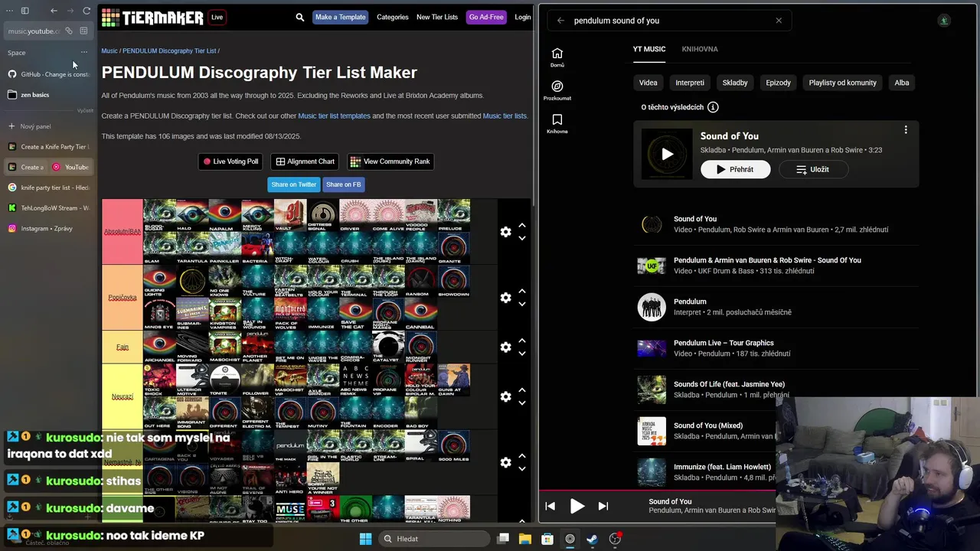Click Nový panel to add a tab

point(48,126)
